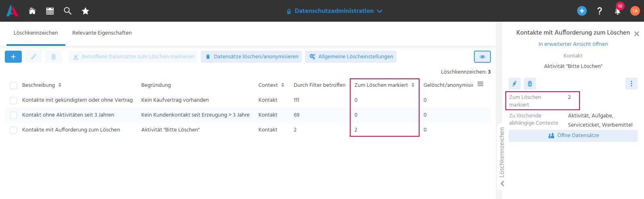Click the Gelöscht/anonymisiert column header

pyautogui.click(x=448, y=85)
